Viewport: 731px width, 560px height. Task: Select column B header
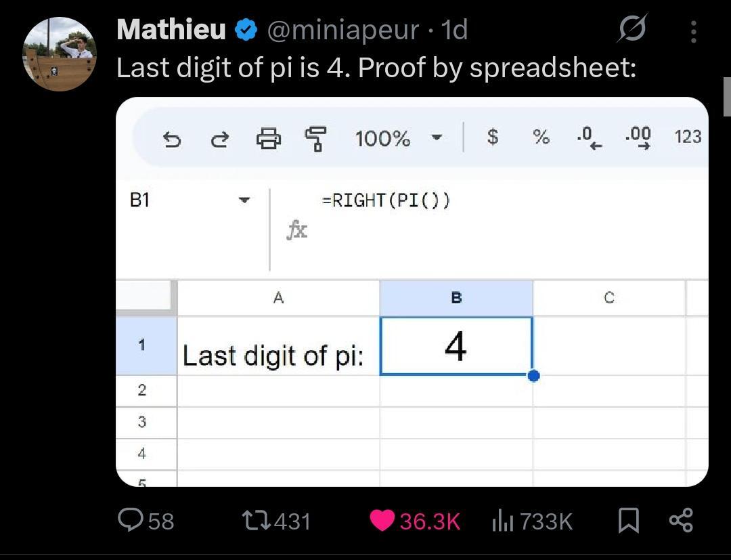(456, 298)
